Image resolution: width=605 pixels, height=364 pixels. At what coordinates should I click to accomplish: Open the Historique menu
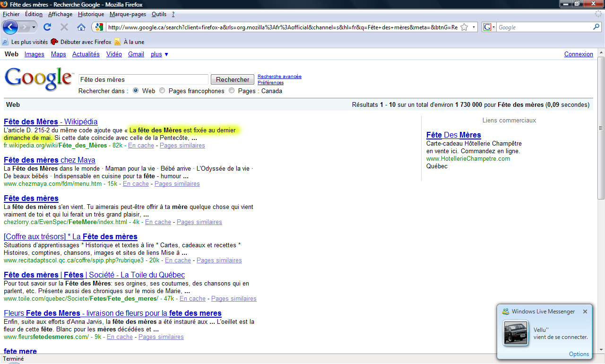pyautogui.click(x=91, y=14)
